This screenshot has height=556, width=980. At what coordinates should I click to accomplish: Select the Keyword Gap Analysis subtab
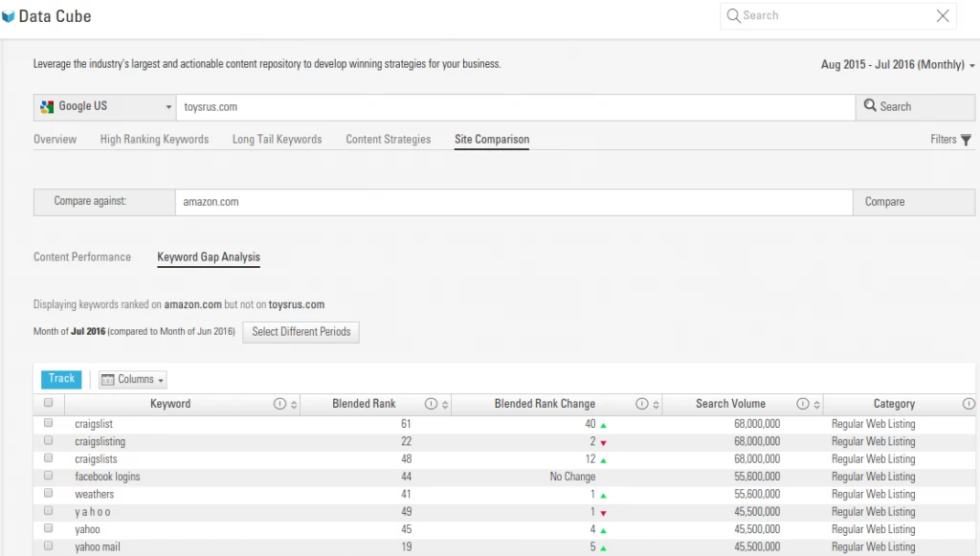(209, 256)
